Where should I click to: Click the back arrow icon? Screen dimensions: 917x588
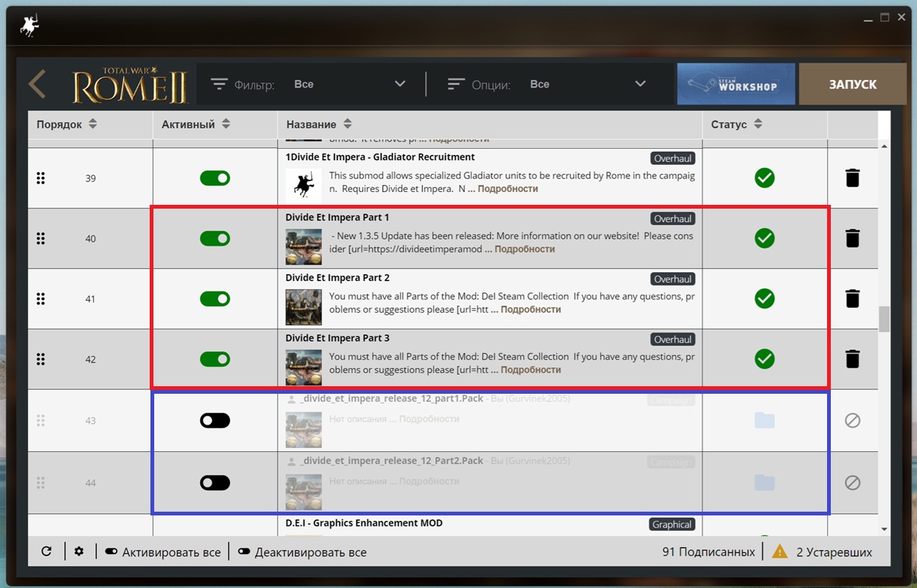pos(37,84)
